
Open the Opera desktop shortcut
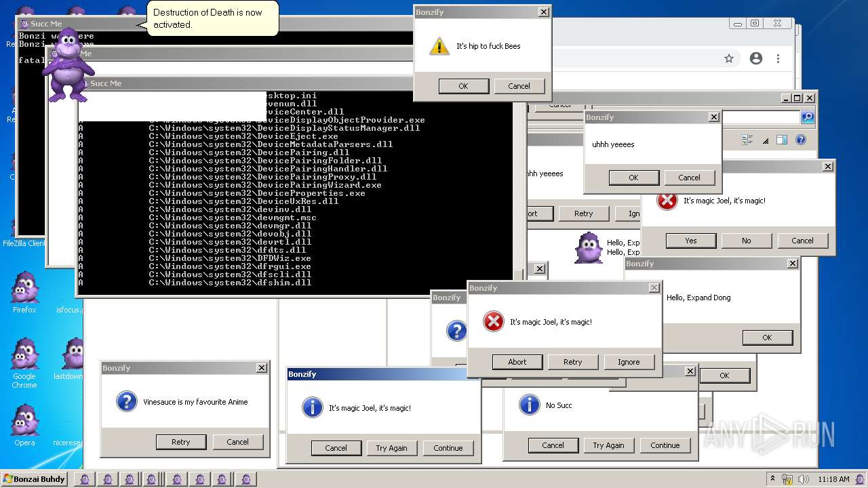(24, 425)
